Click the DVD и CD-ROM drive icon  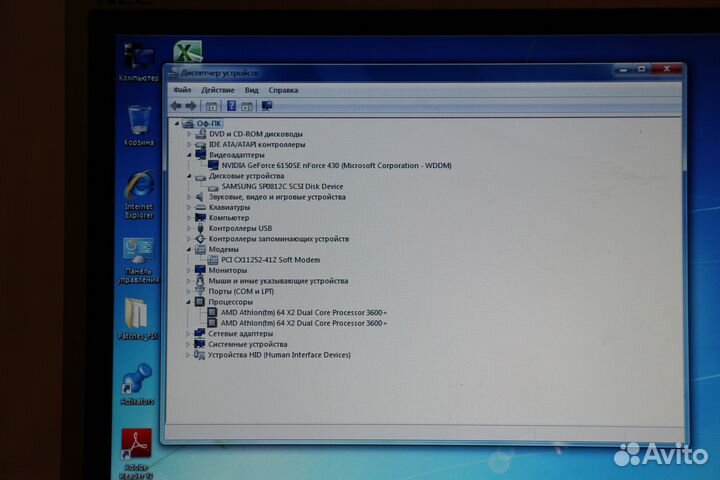(201, 134)
